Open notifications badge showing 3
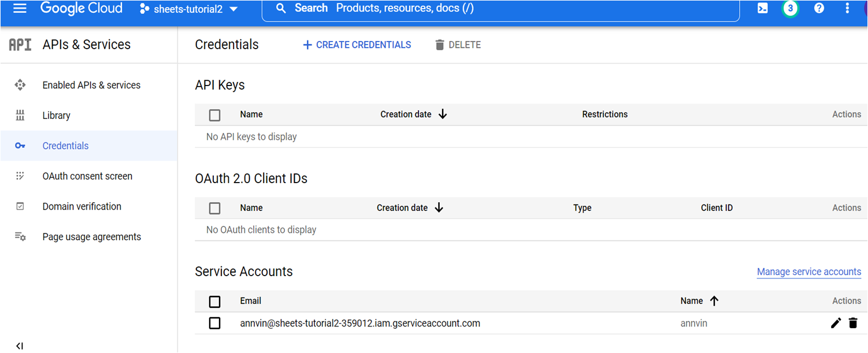This screenshot has width=868, height=353. (791, 9)
